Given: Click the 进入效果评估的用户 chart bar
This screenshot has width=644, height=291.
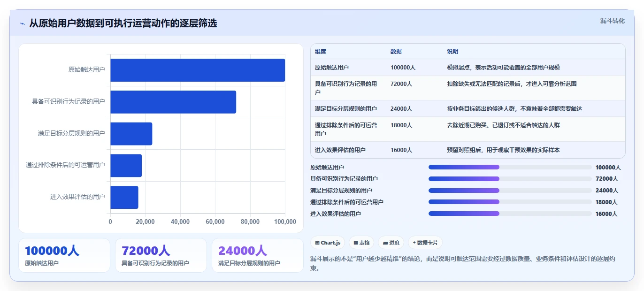Looking at the screenshot, I should [124, 197].
